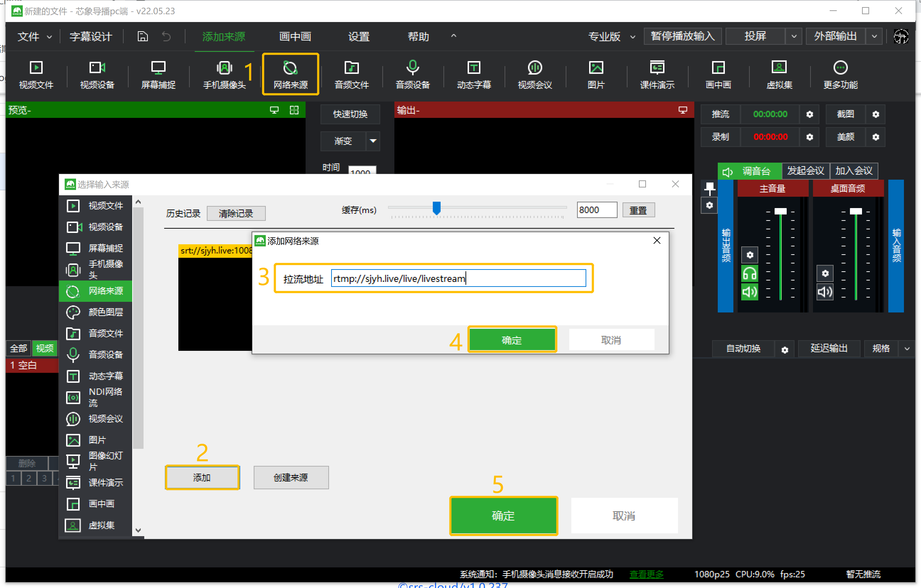This screenshot has width=921, height=588.
Task: Open the 画中画 menu tab
Action: pos(295,36)
